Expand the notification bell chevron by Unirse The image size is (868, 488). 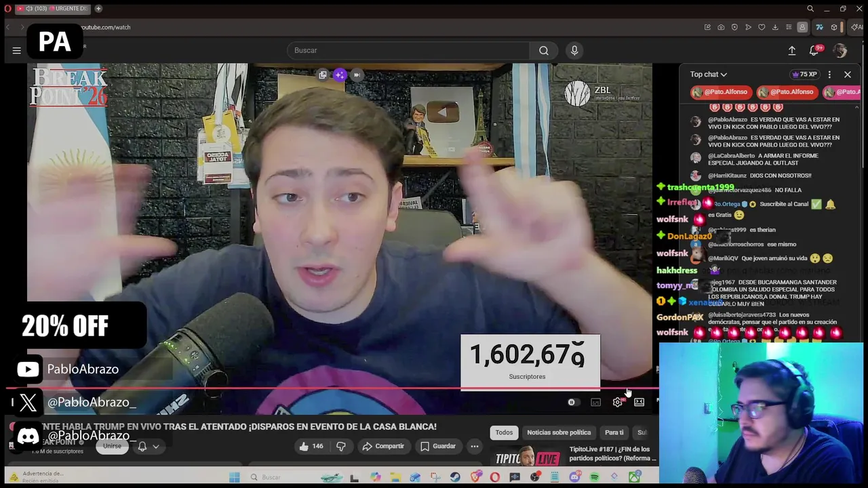155,447
